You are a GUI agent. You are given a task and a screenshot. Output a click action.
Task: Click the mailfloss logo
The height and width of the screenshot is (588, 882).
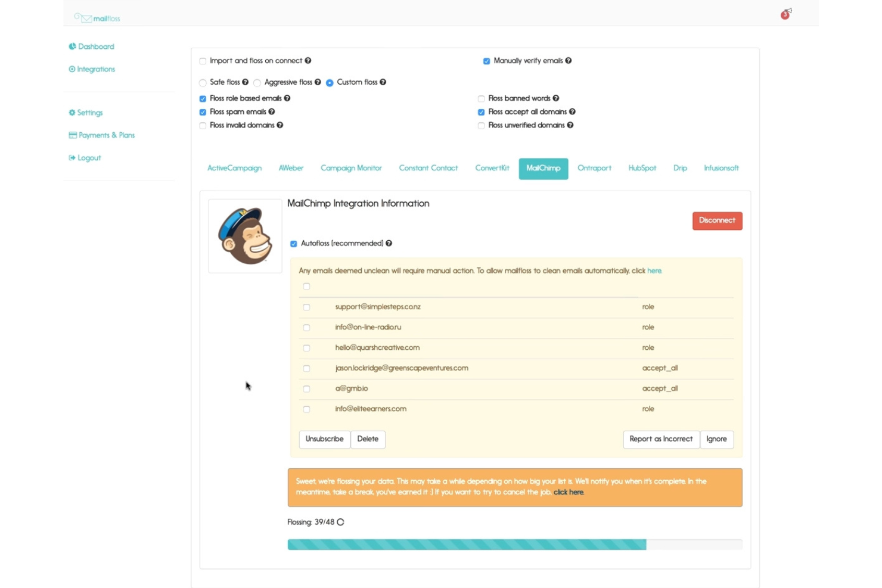pyautogui.click(x=97, y=18)
